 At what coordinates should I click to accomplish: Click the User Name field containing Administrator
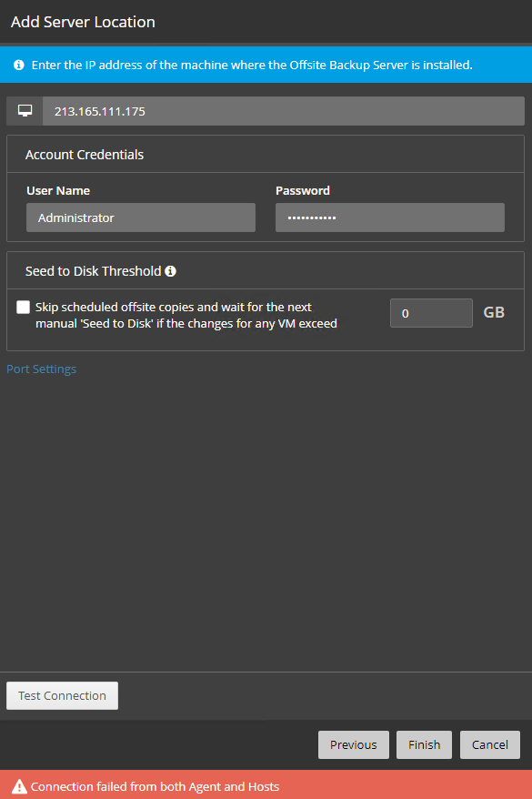click(141, 217)
